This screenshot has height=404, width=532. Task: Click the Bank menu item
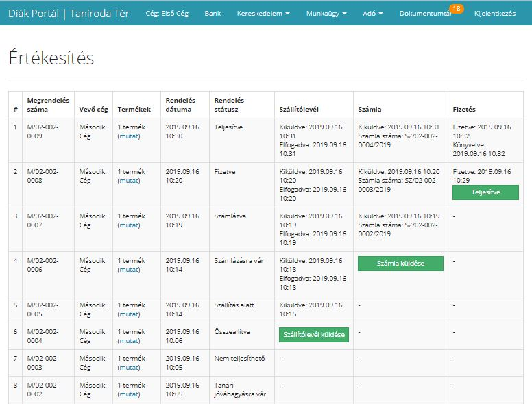click(x=213, y=14)
